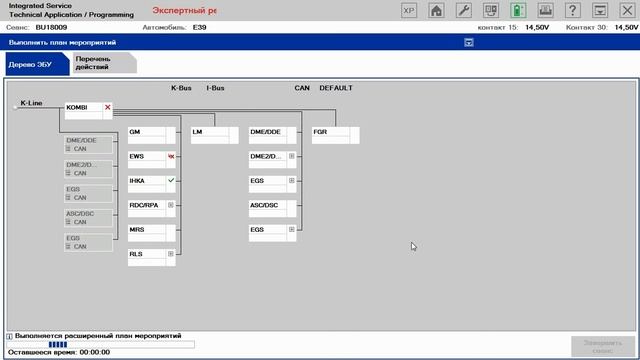The height and width of the screenshot is (360, 640).
Task: Click the Оставшееся время 00:00:00 text
Action: 59,352
